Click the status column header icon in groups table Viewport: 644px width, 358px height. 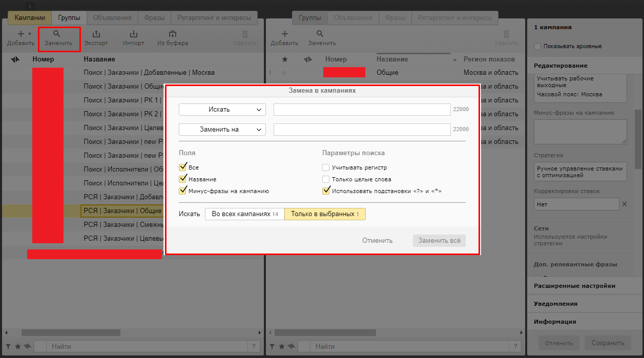click(x=308, y=59)
